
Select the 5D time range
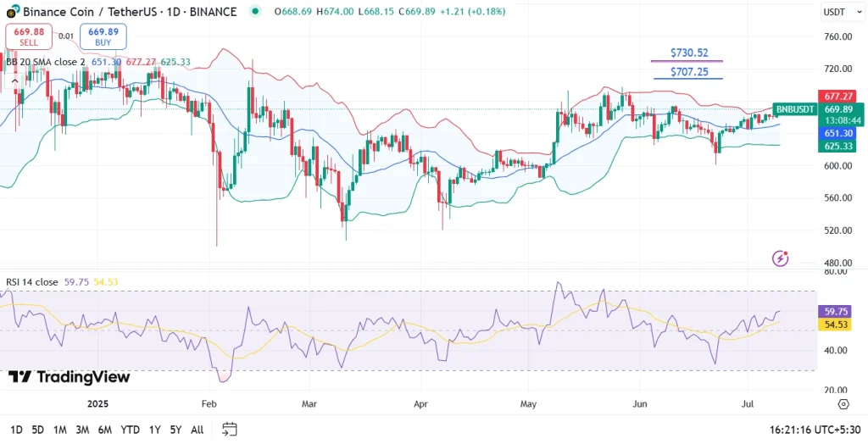coord(37,430)
